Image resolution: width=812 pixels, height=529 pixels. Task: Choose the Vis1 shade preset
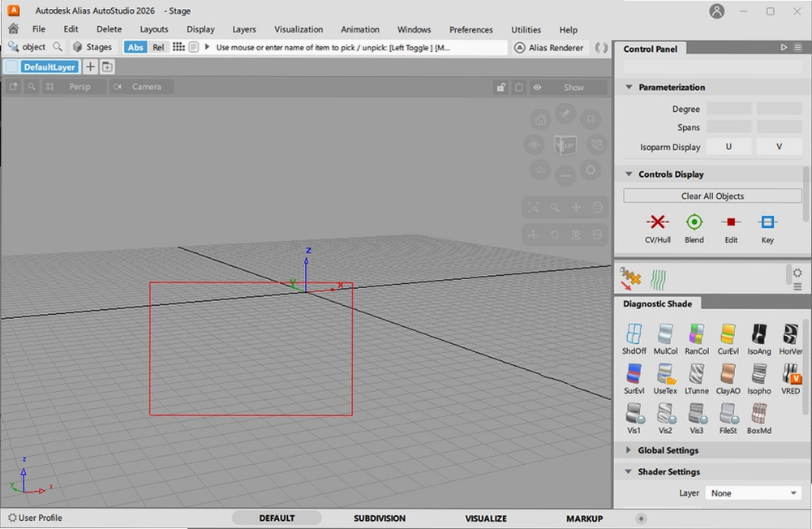tap(634, 419)
